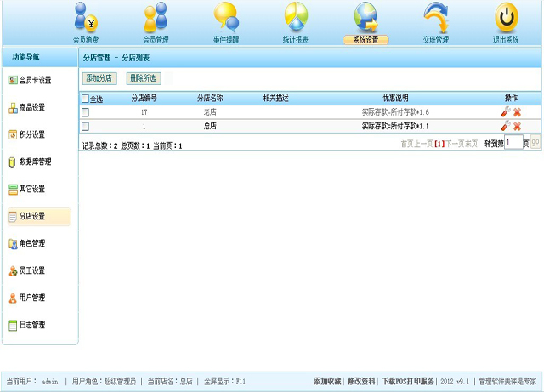Click the 事件提醒 chat bubble icon

tap(226, 18)
